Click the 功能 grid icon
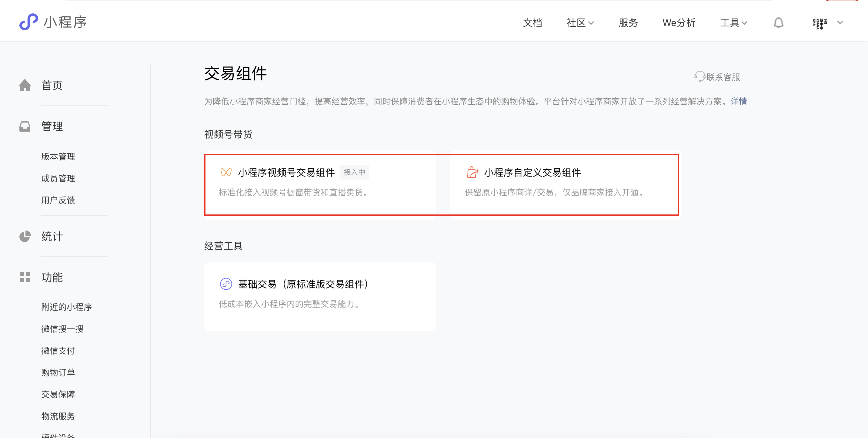This screenshot has width=868, height=438. click(x=25, y=277)
